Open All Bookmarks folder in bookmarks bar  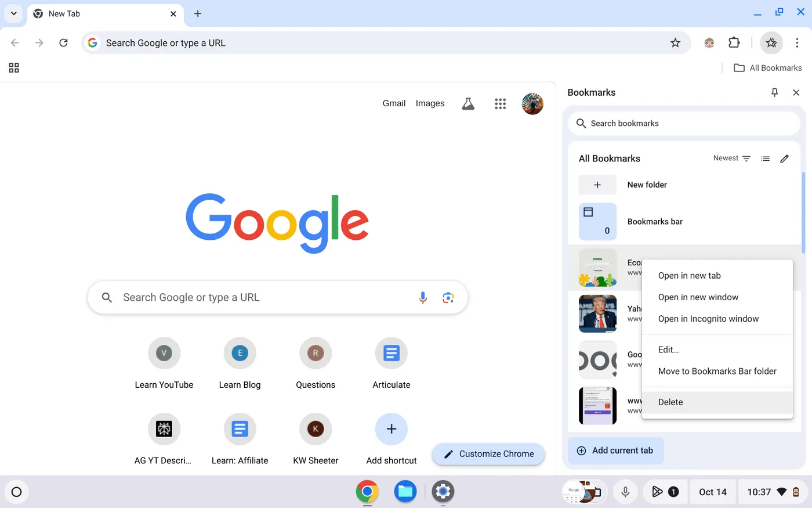768,68
